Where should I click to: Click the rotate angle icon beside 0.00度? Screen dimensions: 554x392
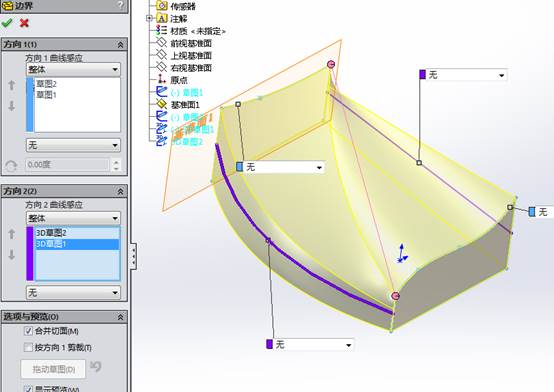(11, 165)
